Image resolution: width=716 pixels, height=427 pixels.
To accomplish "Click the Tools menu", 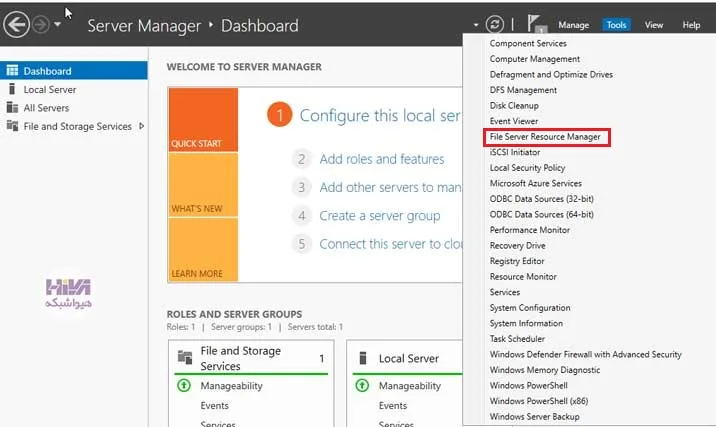I will [x=616, y=25].
